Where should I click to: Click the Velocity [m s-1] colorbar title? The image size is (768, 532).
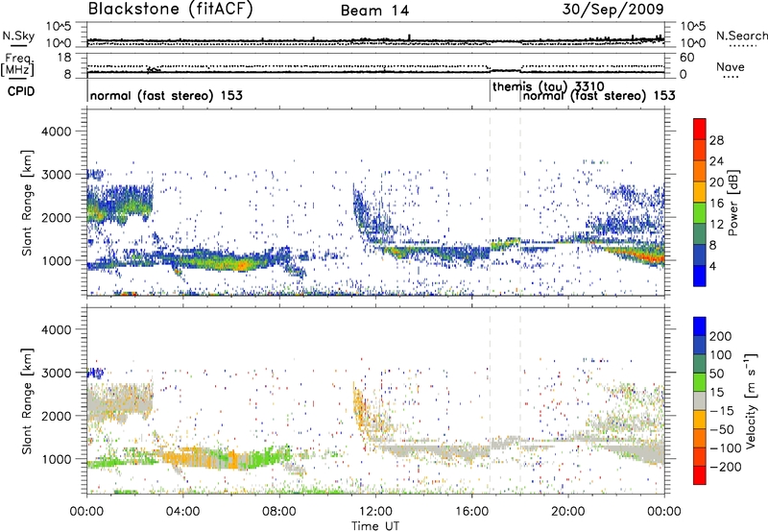pyautogui.click(x=750, y=400)
